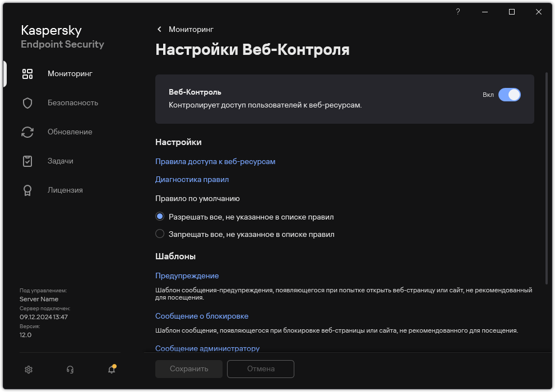
Task: Open the 'Диагностика правил' link
Action: pos(192,180)
